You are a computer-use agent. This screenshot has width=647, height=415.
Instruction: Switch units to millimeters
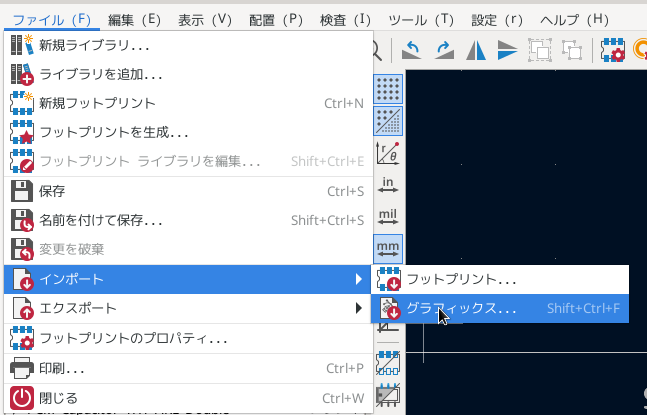(388, 249)
